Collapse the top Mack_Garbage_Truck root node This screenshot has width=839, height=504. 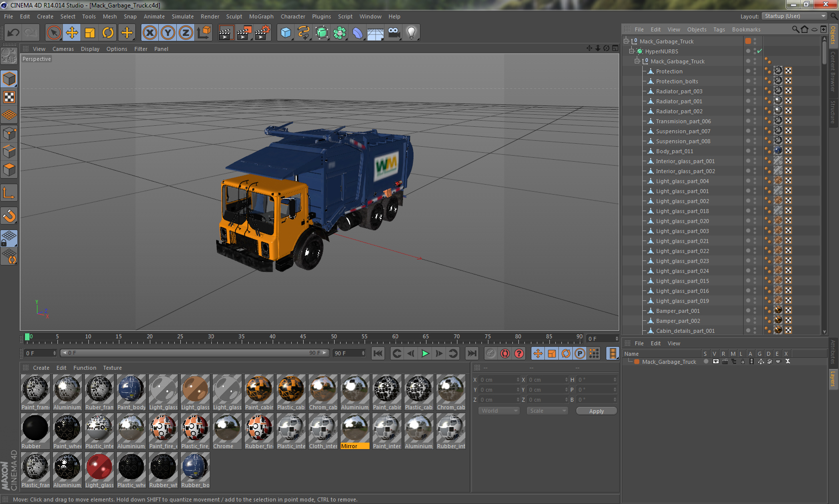[626, 41]
